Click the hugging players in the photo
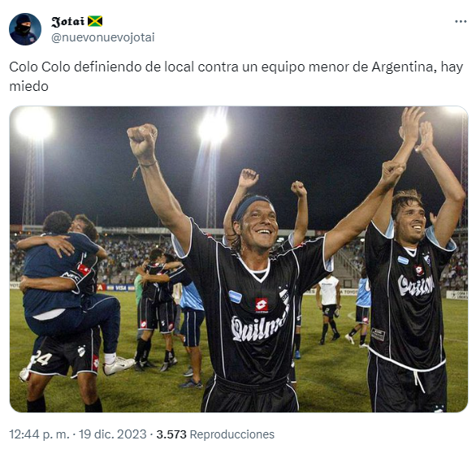Screen dimensions: 476x449 pos(68,291)
